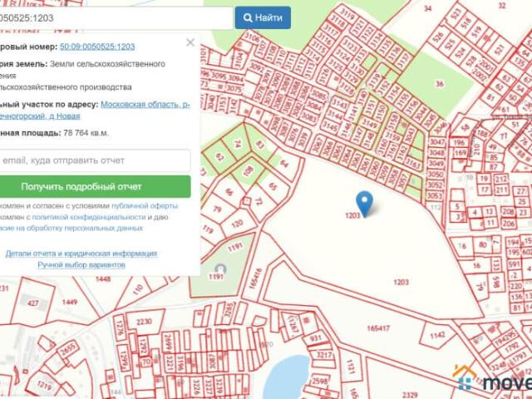Open the политикой конфиденциальности link
Image resolution: width=532 pixels, height=399 pixels.
pyautogui.click(x=98, y=216)
